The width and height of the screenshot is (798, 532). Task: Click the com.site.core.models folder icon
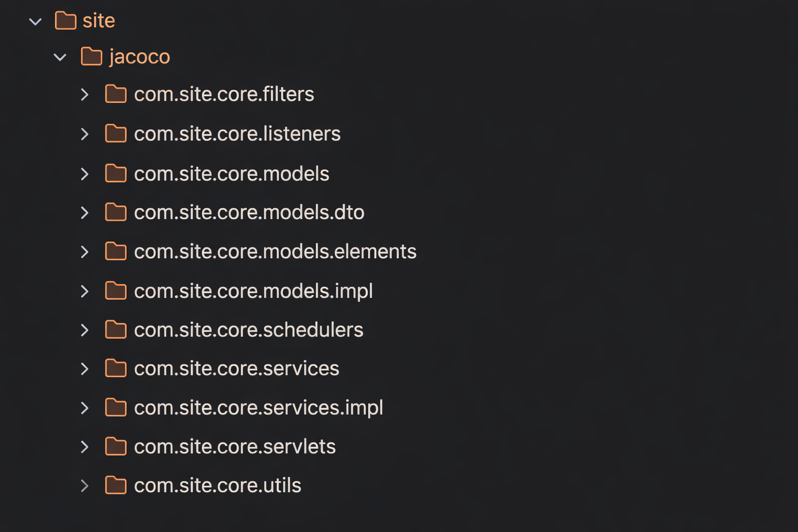115,174
